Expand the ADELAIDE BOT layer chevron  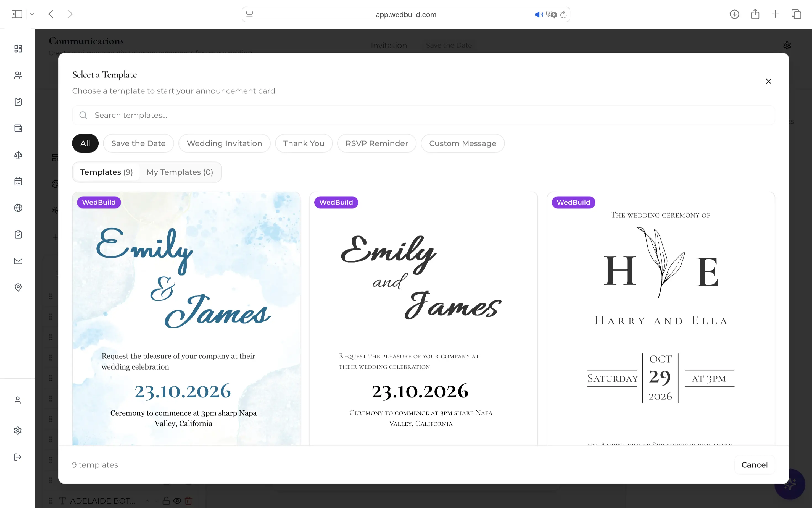tap(147, 501)
